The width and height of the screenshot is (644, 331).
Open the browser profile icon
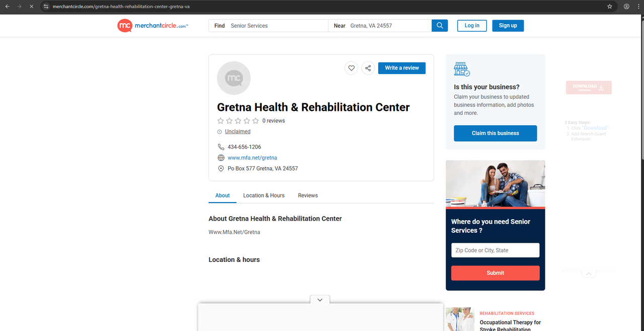point(626,7)
